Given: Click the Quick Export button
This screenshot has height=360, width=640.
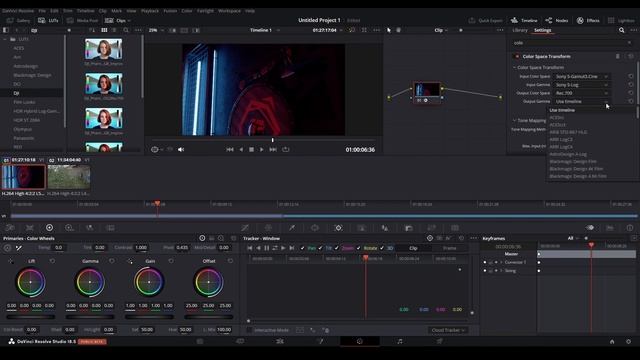Looking at the screenshot, I should click(x=486, y=20).
